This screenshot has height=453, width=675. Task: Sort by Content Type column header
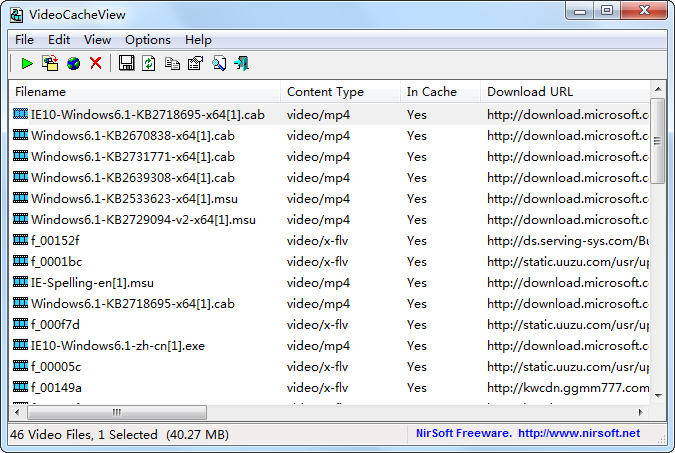pyautogui.click(x=341, y=92)
